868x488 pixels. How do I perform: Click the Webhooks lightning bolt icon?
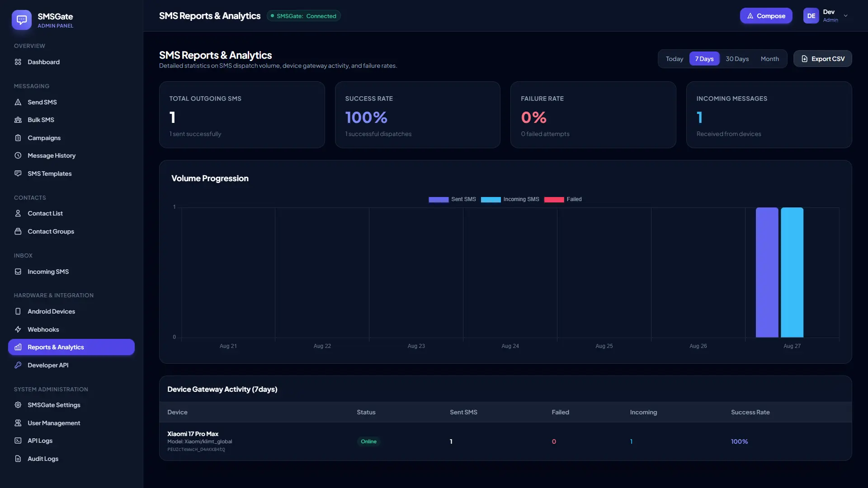18,329
